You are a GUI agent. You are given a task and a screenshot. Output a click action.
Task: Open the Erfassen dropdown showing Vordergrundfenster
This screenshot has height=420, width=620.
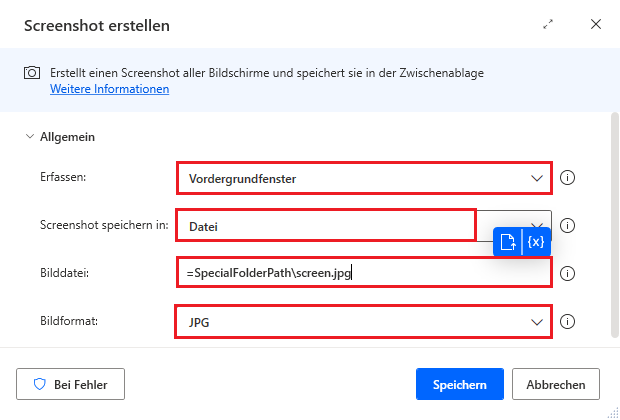pos(364,178)
